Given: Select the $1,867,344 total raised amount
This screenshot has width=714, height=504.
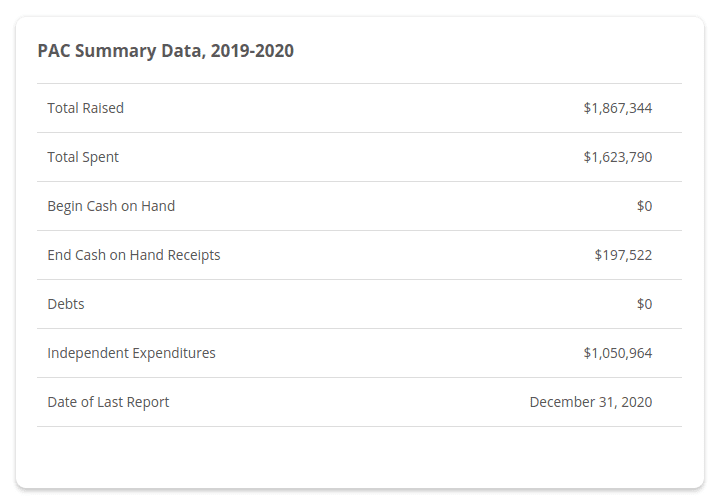Looking at the screenshot, I should (617, 108).
